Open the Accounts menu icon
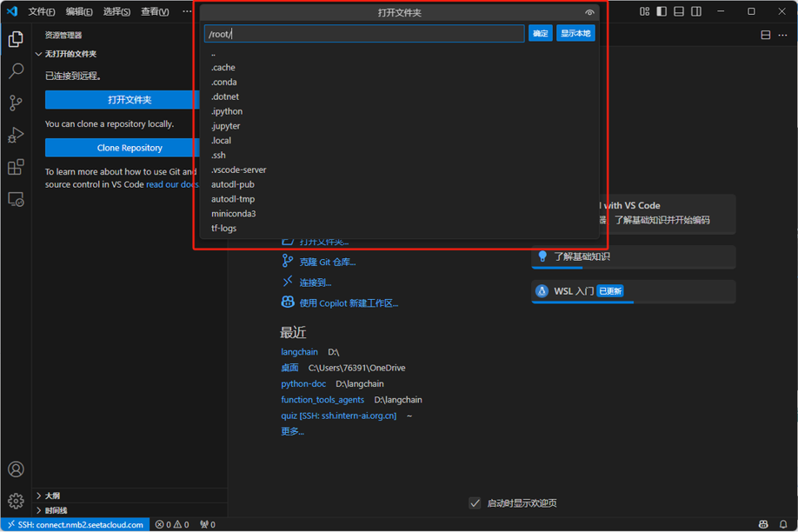 tap(16, 469)
